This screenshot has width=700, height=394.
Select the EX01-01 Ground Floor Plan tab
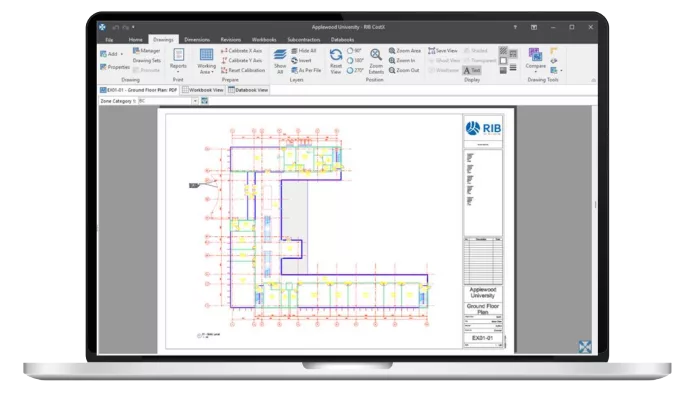[139, 90]
